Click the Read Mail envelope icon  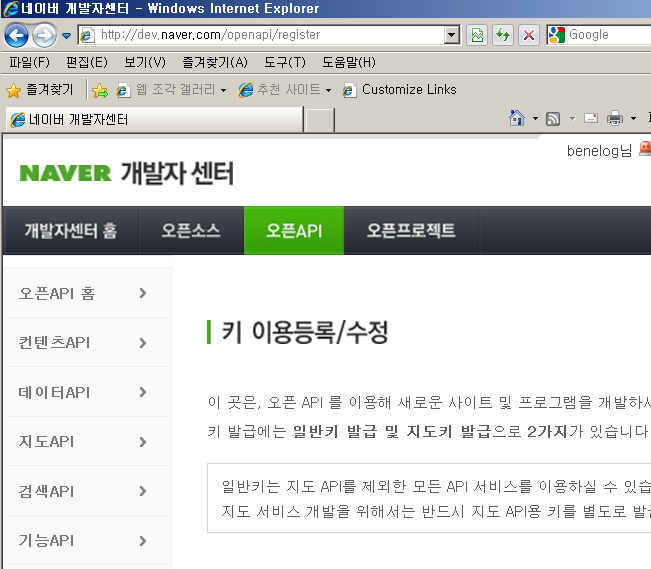click(591, 118)
